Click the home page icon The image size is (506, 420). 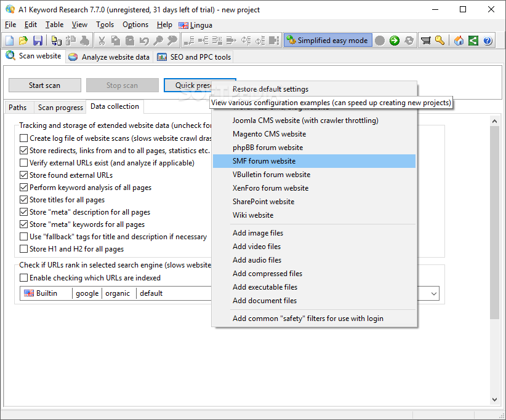point(459,41)
